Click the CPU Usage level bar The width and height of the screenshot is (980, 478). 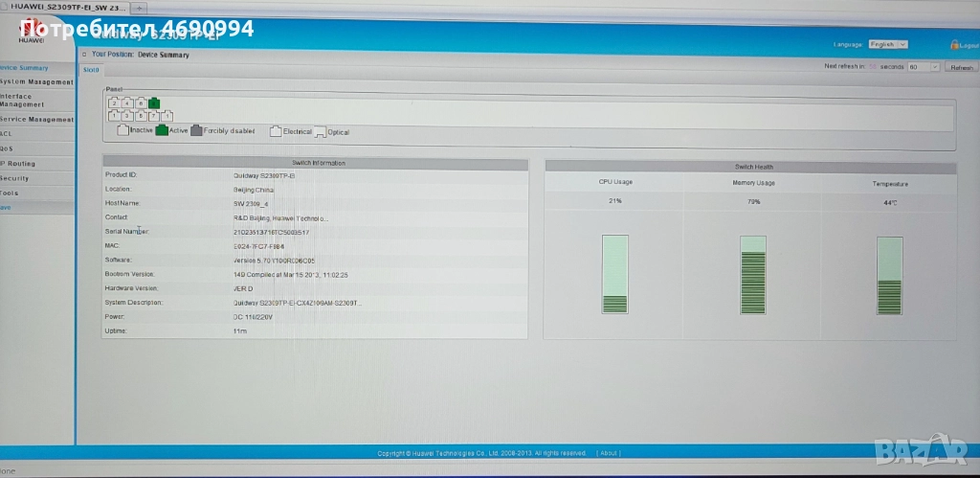(615, 275)
